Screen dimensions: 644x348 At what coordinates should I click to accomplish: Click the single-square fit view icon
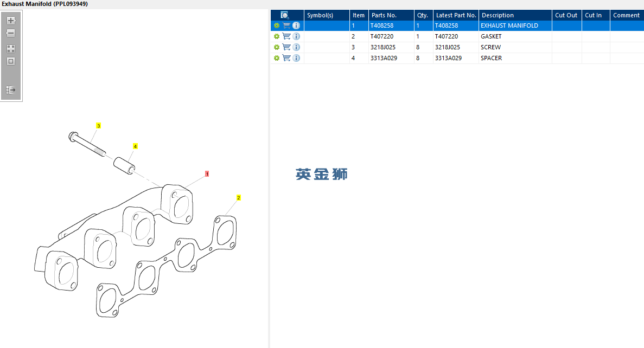tap(11, 61)
